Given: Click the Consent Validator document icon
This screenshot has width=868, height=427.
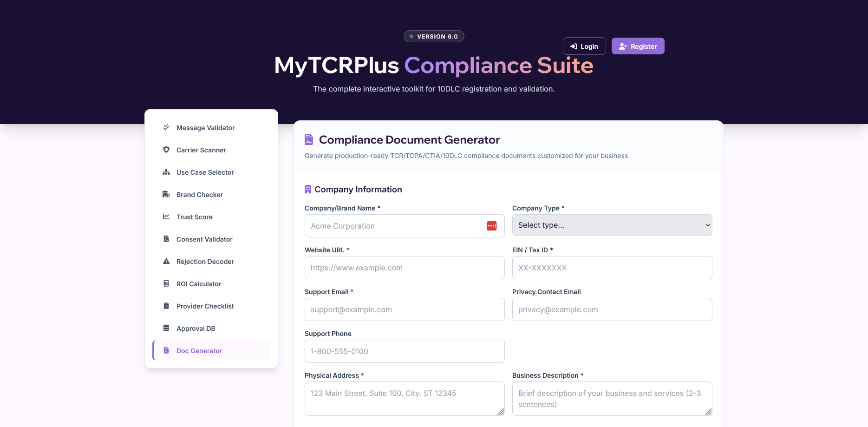Looking at the screenshot, I should pyautogui.click(x=166, y=239).
